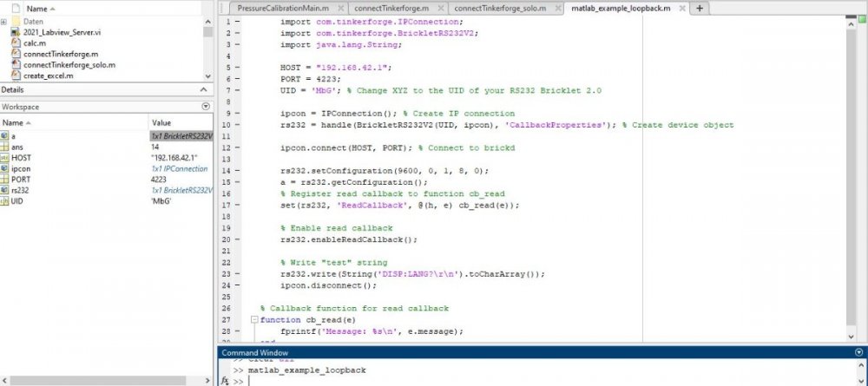The height and width of the screenshot is (386, 868).
Task: Click the ipcon object variable icon
Action: 5,168
